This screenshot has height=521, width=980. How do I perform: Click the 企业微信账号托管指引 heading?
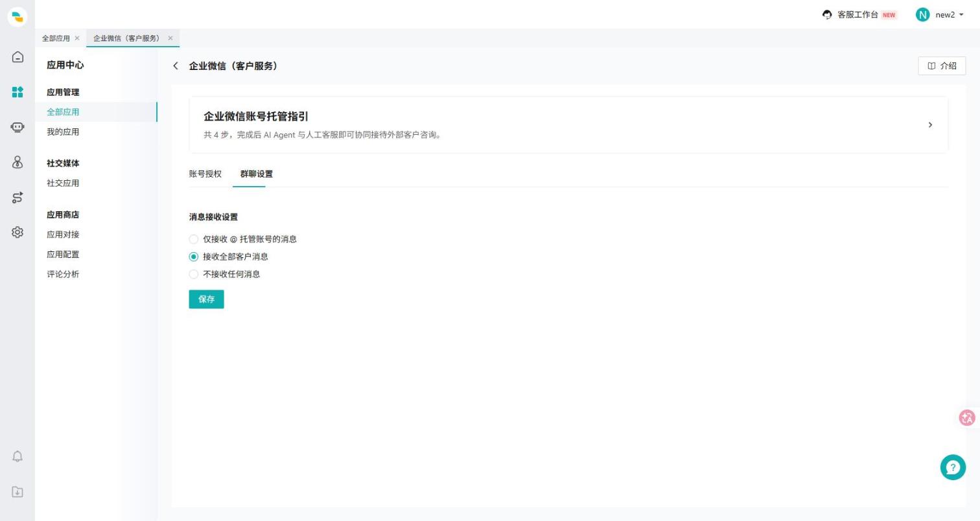point(256,117)
